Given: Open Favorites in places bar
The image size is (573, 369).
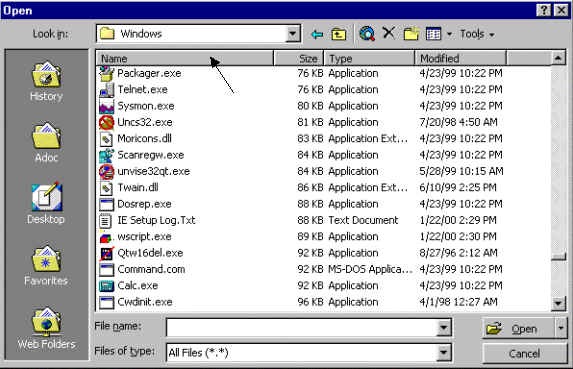Looking at the screenshot, I should coord(46,266).
